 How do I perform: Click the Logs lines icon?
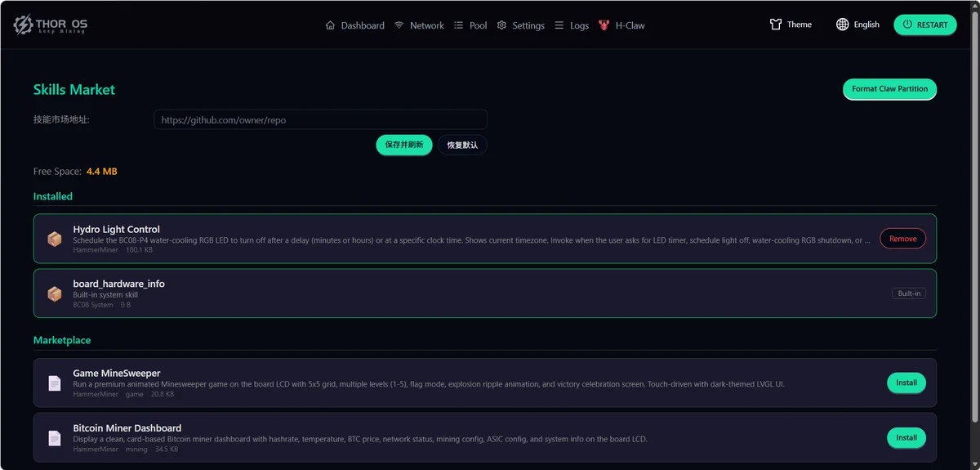(x=559, y=25)
